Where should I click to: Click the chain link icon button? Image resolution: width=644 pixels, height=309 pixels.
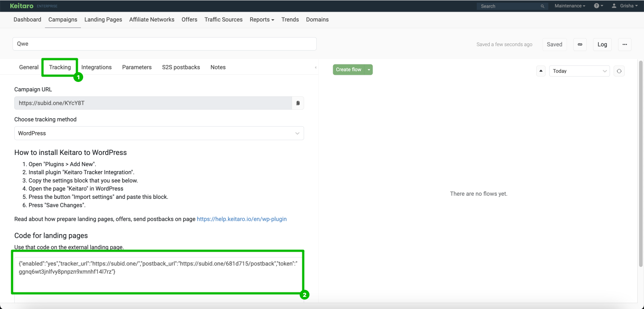click(x=580, y=44)
